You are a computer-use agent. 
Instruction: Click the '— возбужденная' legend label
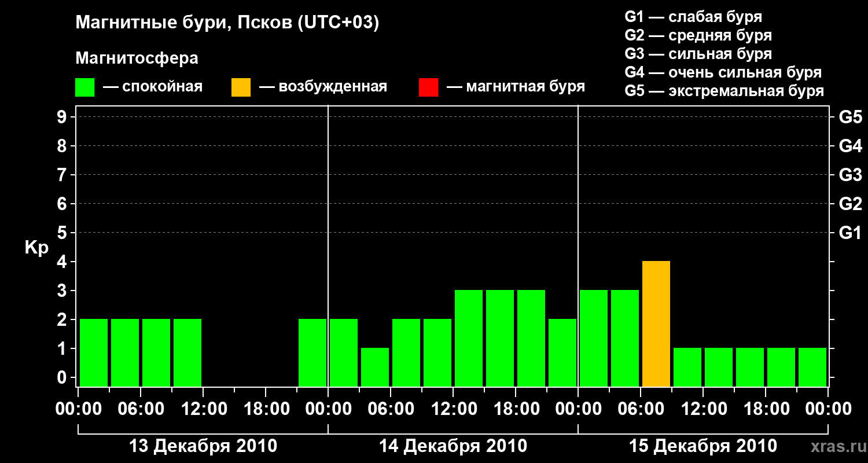323,87
